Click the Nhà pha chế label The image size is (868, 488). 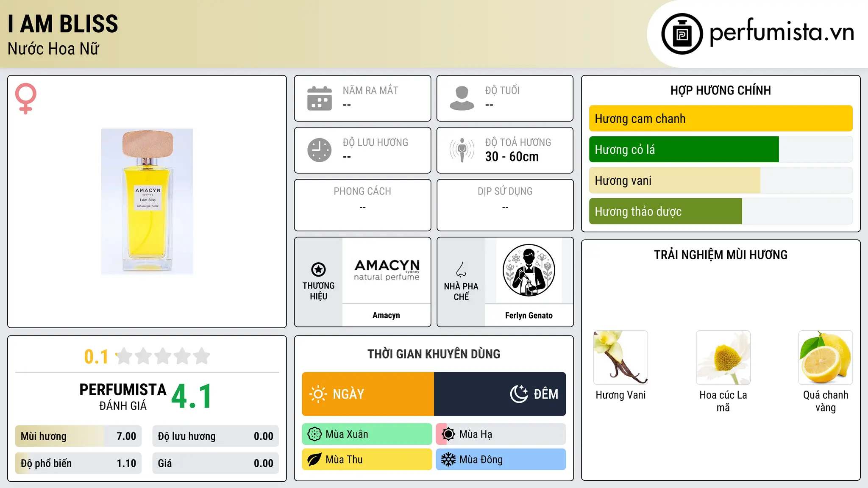[x=461, y=291]
